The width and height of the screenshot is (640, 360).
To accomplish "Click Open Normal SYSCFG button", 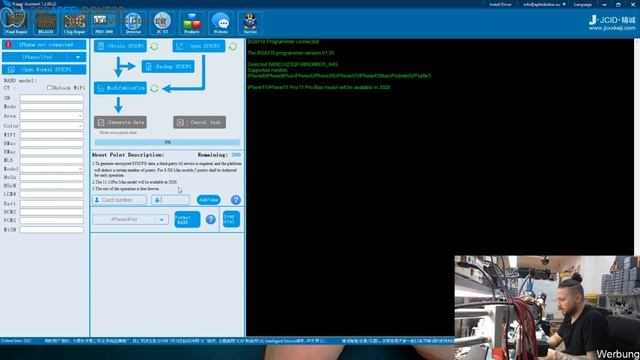I will pyautogui.click(x=44, y=70).
